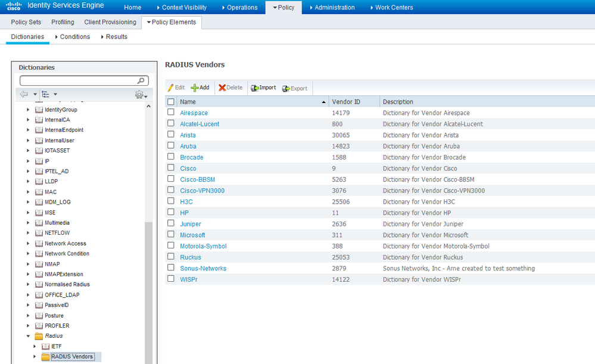This screenshot has width=595, height=364.
Task: Click the scroll up arrow in Dictionaries tree
Action: [148, 106]
